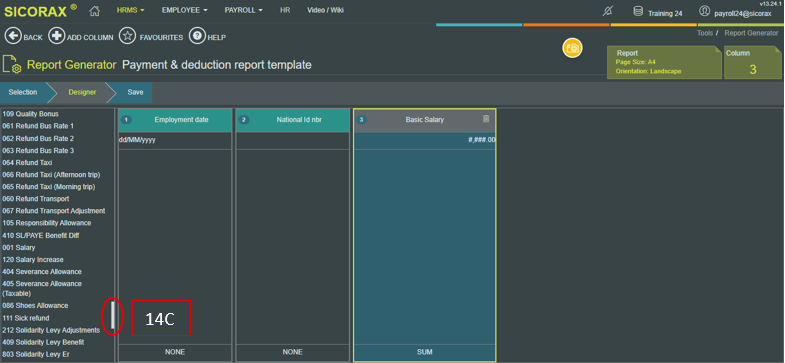Switch to the Selection step tab

pyautogui.click(x=23, y=93)
